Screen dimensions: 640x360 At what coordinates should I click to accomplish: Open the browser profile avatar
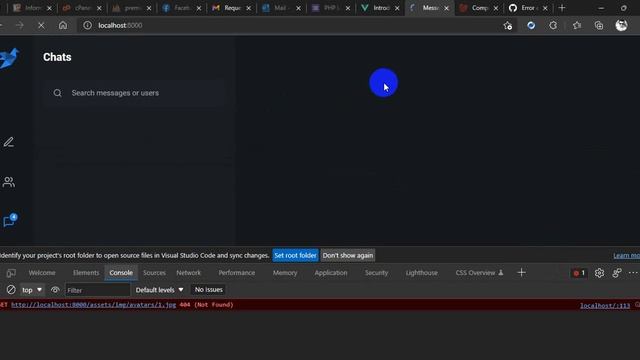pos(621,25)
